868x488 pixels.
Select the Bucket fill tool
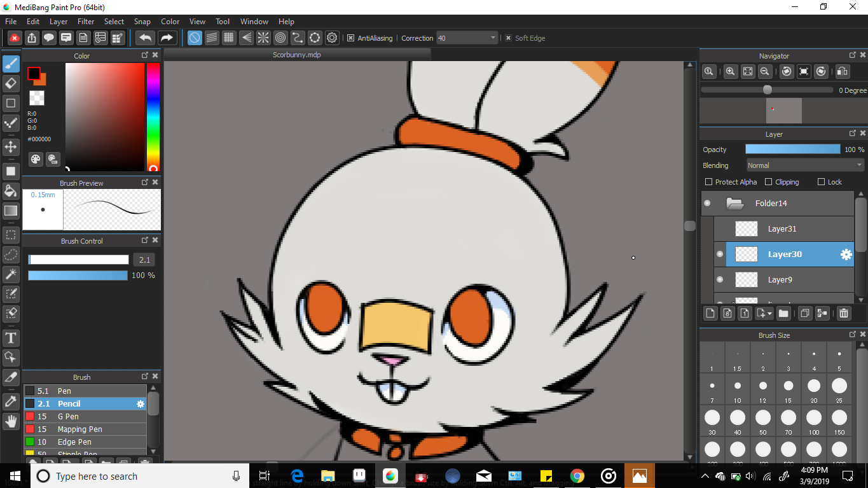pyautogui.click(x=11, y=191)
